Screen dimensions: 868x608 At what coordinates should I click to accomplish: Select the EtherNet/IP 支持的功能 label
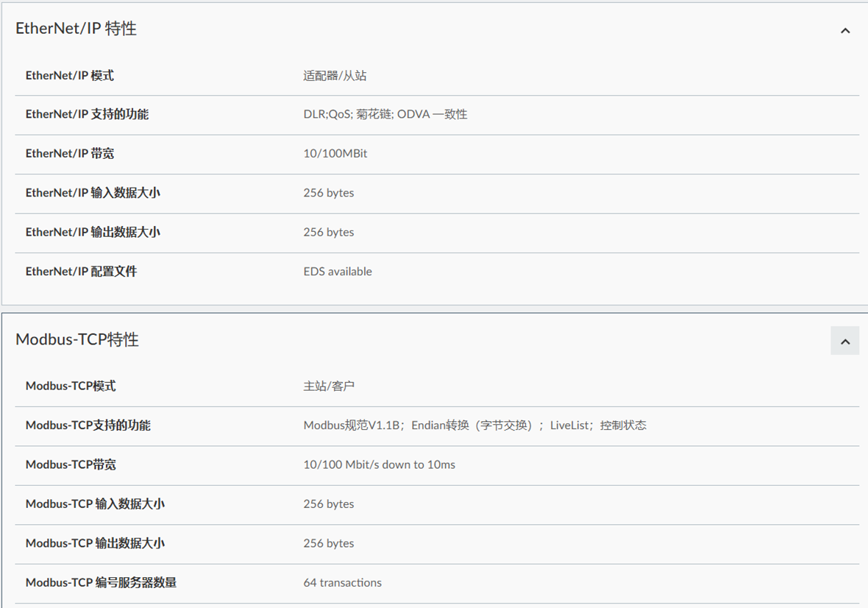coord(87,115)
